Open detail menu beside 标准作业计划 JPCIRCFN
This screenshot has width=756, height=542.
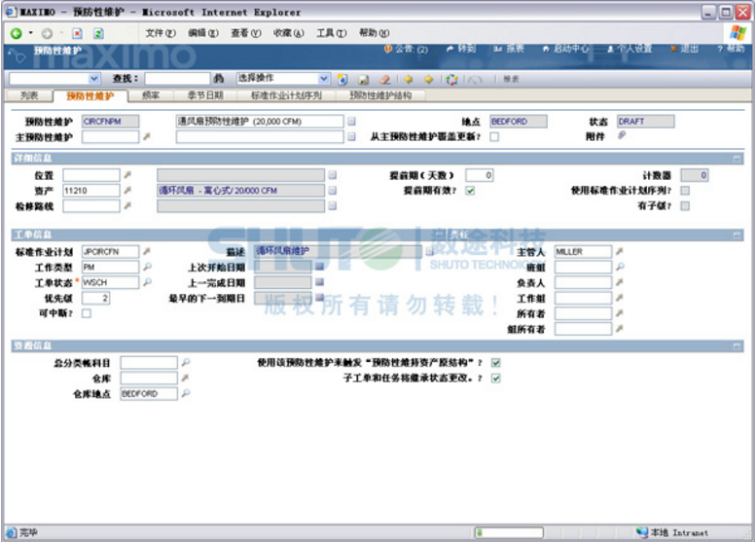coord(147,251)
